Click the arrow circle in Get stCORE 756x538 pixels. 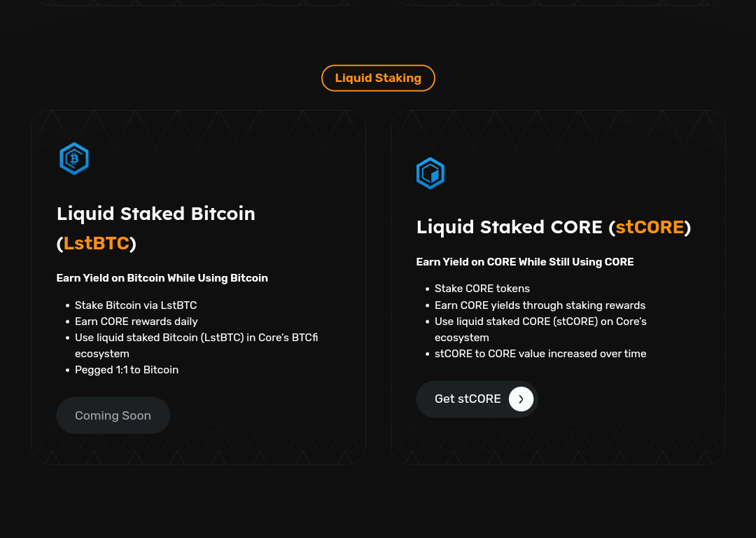pyautogui.click(x=521, y=399)
